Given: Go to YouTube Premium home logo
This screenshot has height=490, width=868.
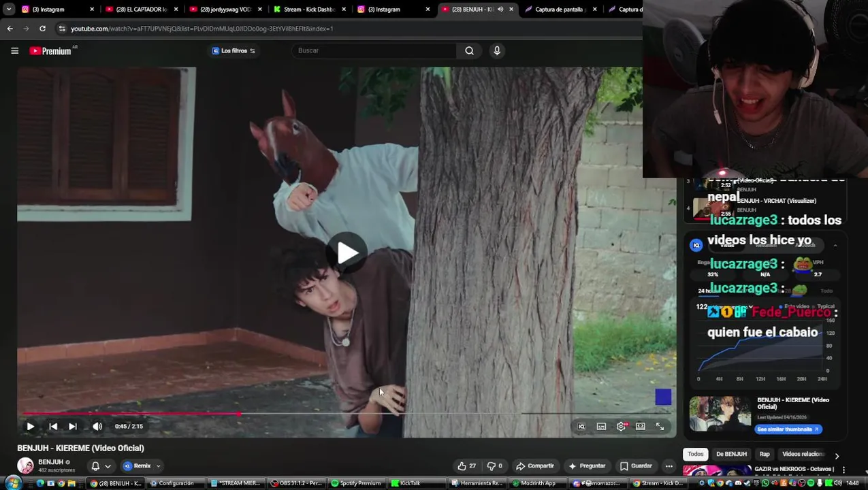Looking at the screenshot, I should pos(50,51).
